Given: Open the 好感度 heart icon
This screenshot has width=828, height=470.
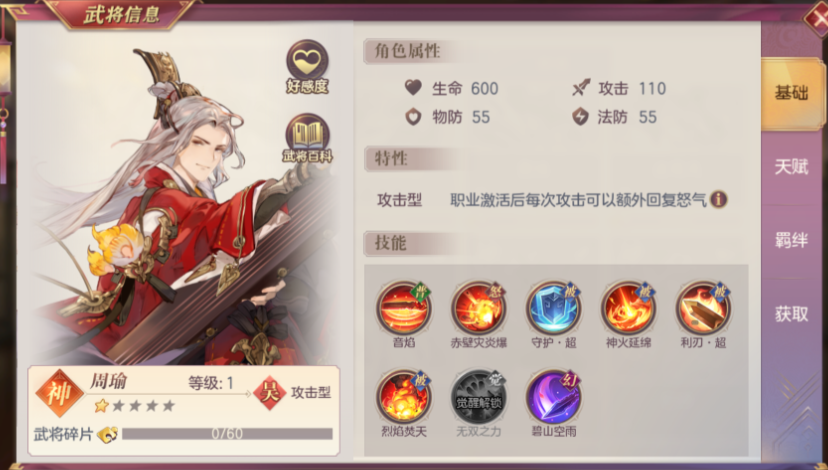Looking at the screenshot, I should [x=307, y=66].
